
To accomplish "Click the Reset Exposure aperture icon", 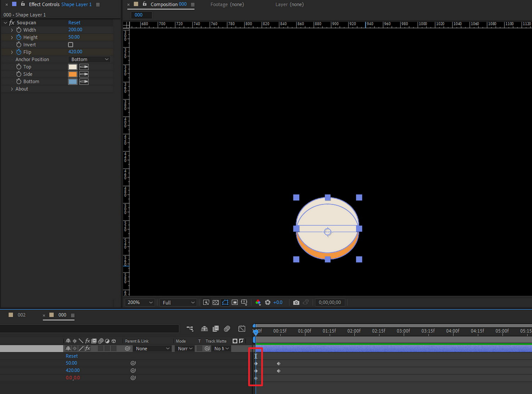I will coord(268,303).
